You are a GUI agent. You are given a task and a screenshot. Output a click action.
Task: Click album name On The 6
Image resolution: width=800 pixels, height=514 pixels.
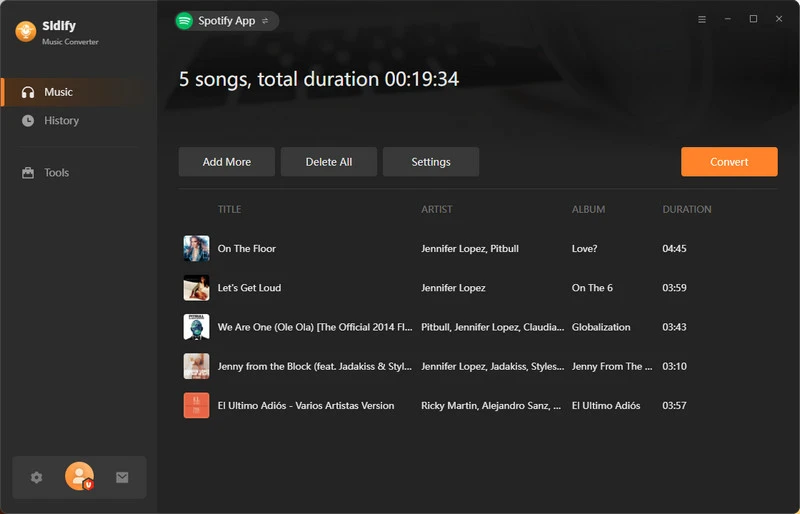coord(592,288)
